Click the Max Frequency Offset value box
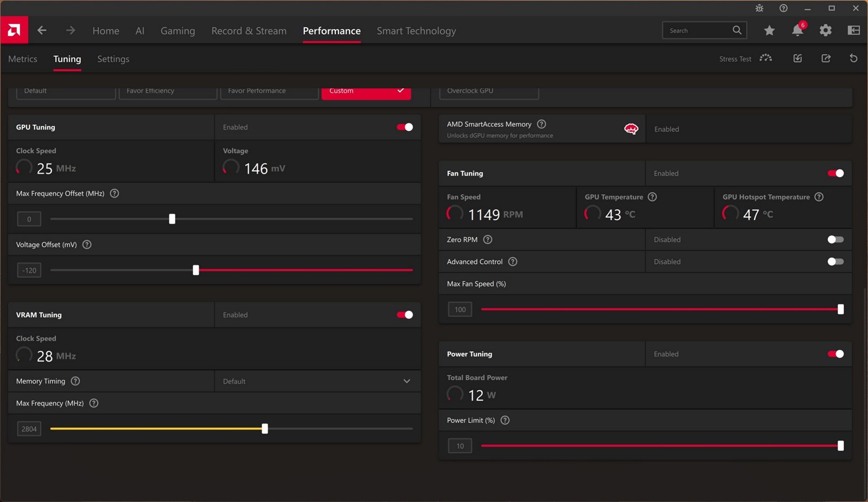The width and height of the screenshot is (868, 502). click(29, 219)
